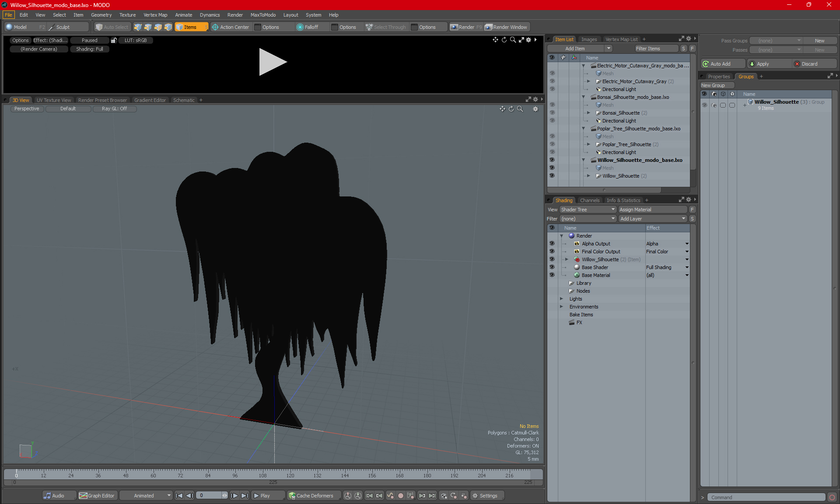840x504 pixels.
Task: Click New Group button
Action: (717, 85)
